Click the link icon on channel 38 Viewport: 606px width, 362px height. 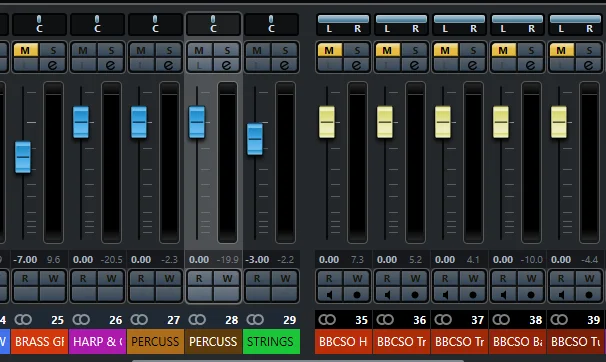point(501,320)
